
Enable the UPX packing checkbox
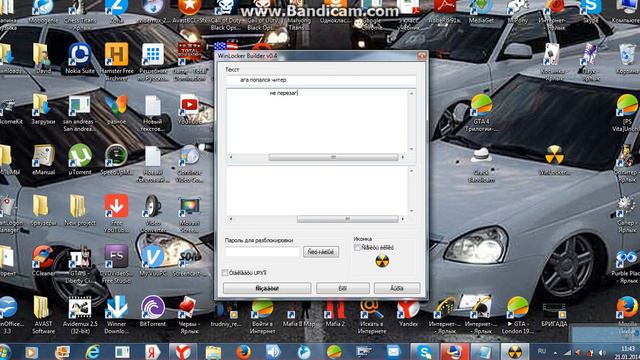click(x=225, y=273)
